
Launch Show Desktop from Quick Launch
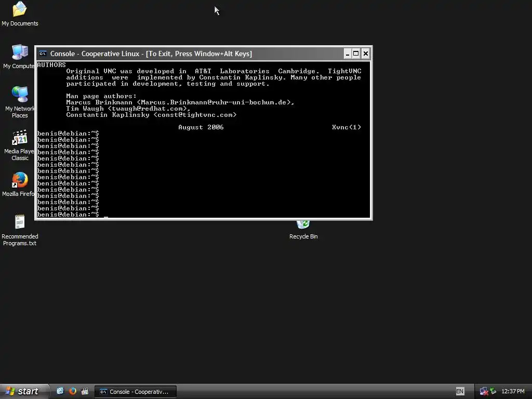[x=60, y=391]
